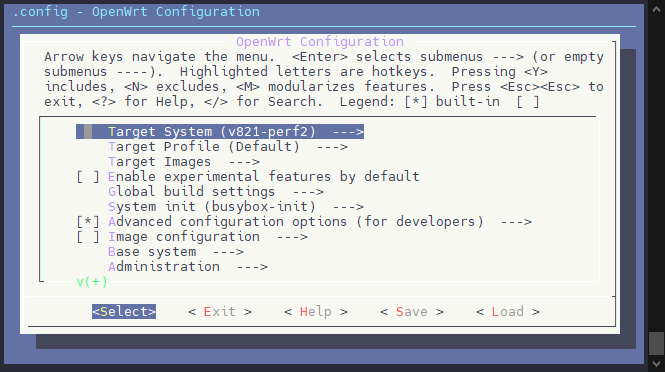
Task: Open the Administration submenu
Action: coord(188,267)
